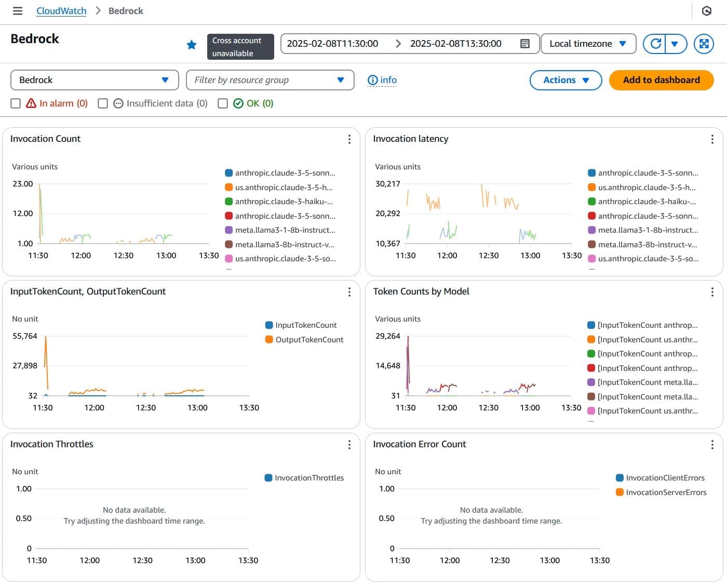727x588 pixels.
Task: Select the OK alarm state checkbox
Action: pyautogui.click(x=223, y=103)
